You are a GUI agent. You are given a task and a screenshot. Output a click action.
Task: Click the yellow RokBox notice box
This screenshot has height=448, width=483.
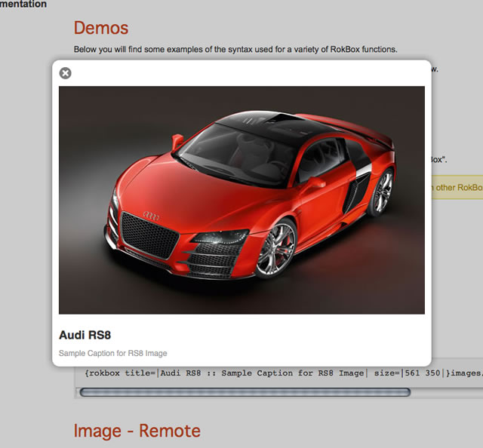pyautogui.click(x=457, y=188)
